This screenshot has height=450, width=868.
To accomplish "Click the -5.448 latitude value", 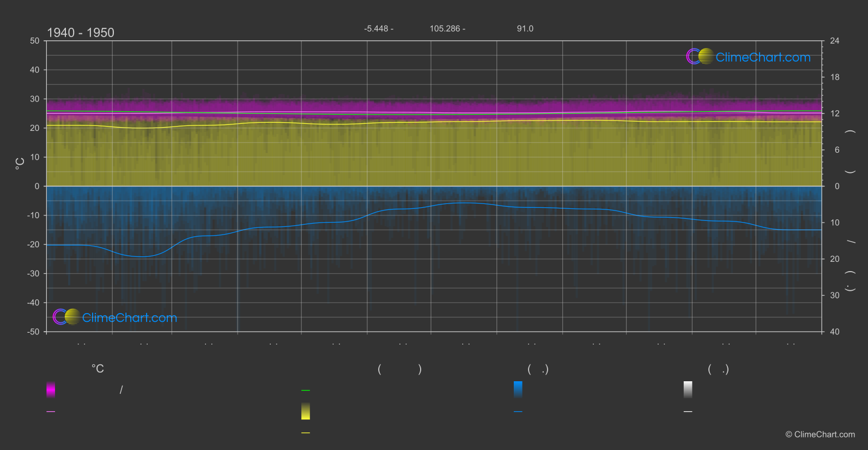I will click(379, 28).
